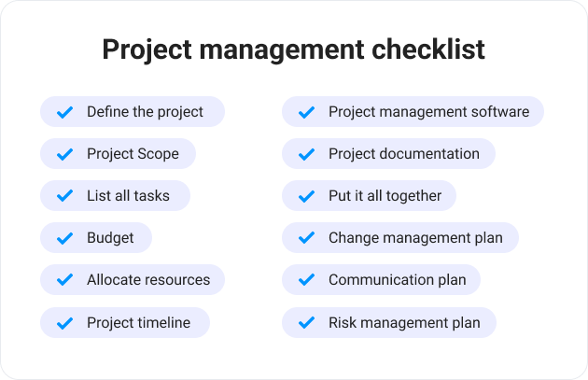Click the Risk management plan text
The width and height of the screenshot is (588, 380).
[x=404, y=323]
